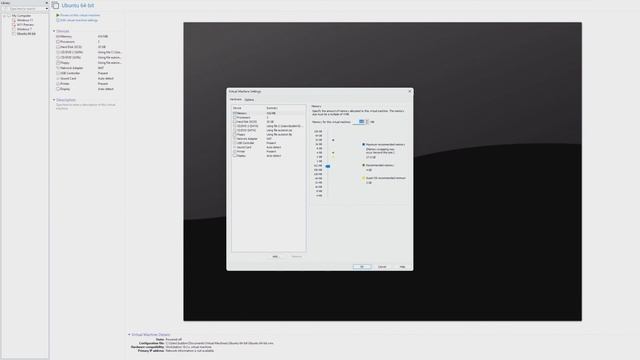This screenshot has height=360, width=640.
Task: Click the OK button in settings dialog
Action: pyautogui.click(x=362, y=267)
